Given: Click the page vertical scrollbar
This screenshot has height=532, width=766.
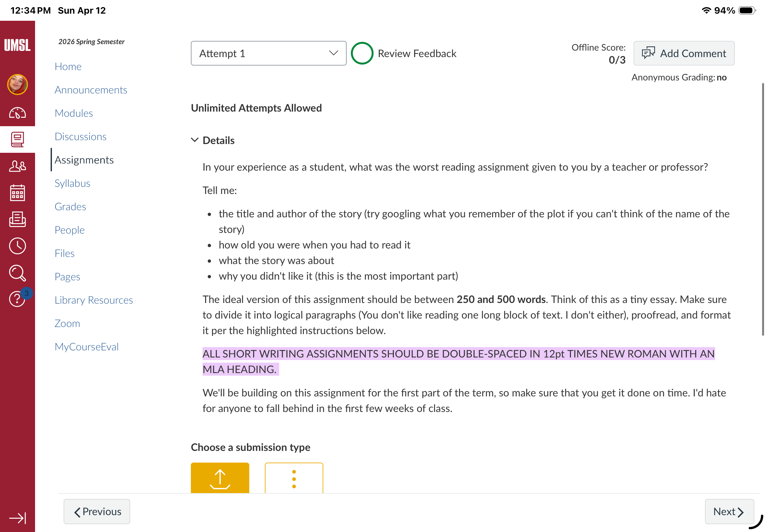Looking at the screenshot, I should [763, 209].
